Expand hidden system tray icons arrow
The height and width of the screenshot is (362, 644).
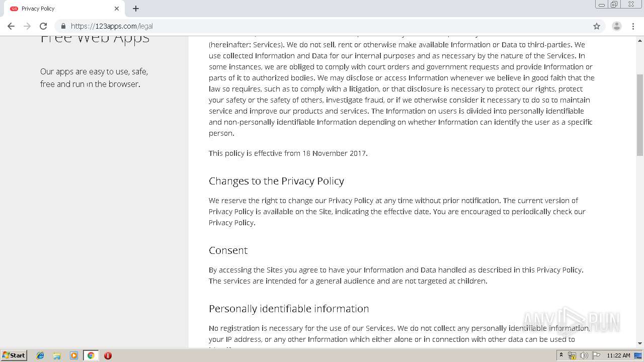coord(561,355)
